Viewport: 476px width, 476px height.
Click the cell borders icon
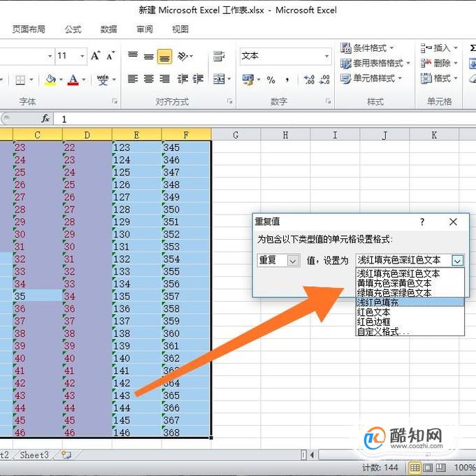pyautogui.click(x=20, y=80)
